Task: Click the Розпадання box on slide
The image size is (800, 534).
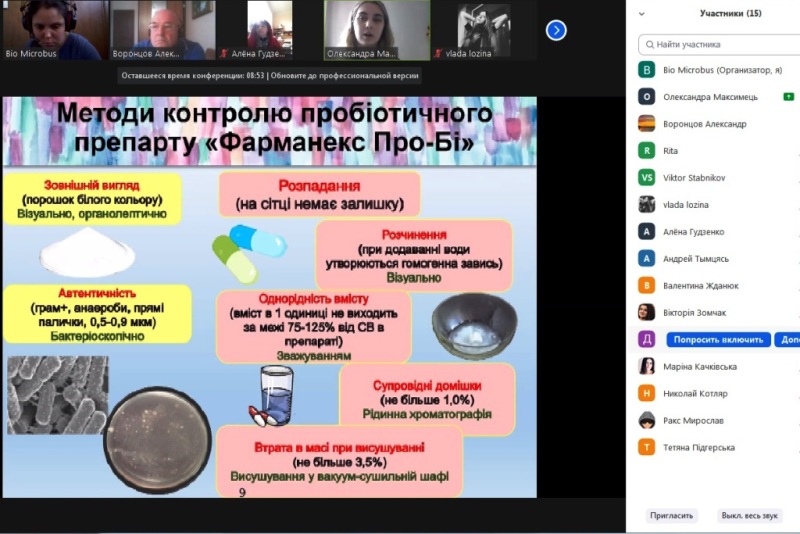Action: [x=319, y=194]
